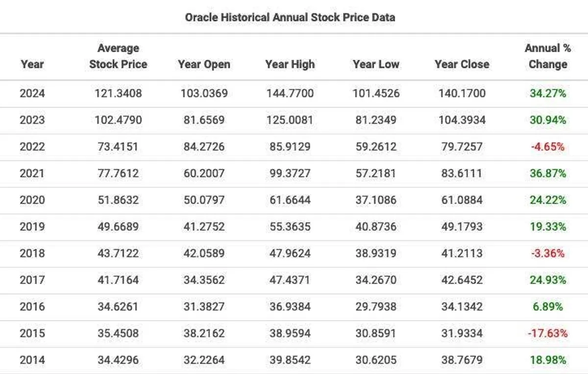Image resolution: width=588 pixels, height=374 pixels.
Task: Select the 2024 year row label
Action: (32, 93)
